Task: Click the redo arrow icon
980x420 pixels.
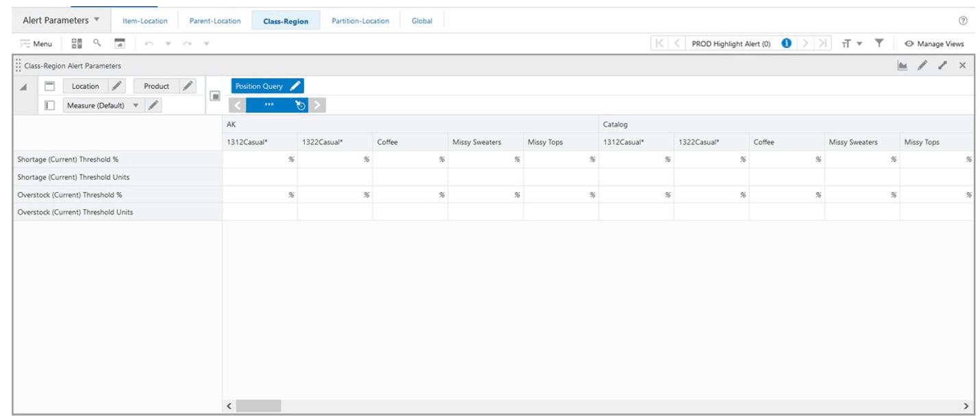Action: coord(188,44)
